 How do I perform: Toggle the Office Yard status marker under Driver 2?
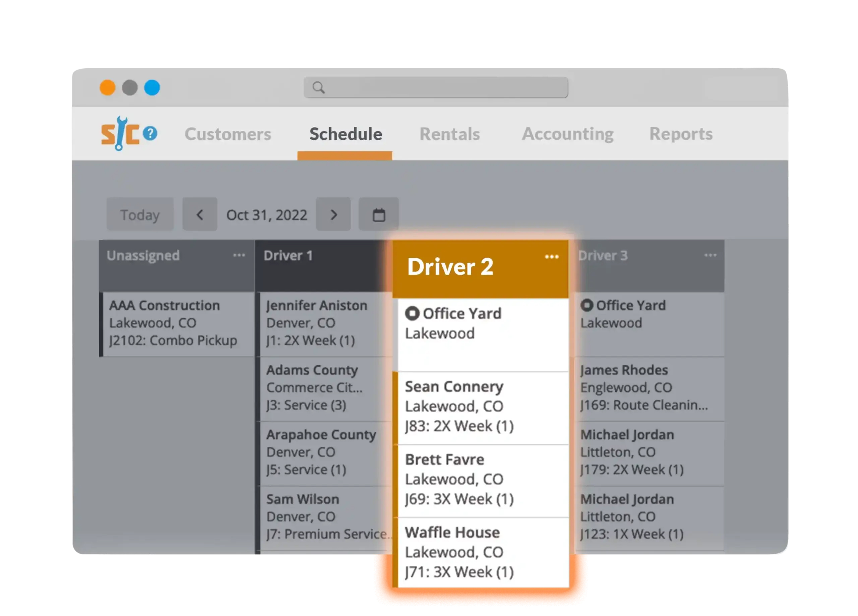click(x=412, y=313)
